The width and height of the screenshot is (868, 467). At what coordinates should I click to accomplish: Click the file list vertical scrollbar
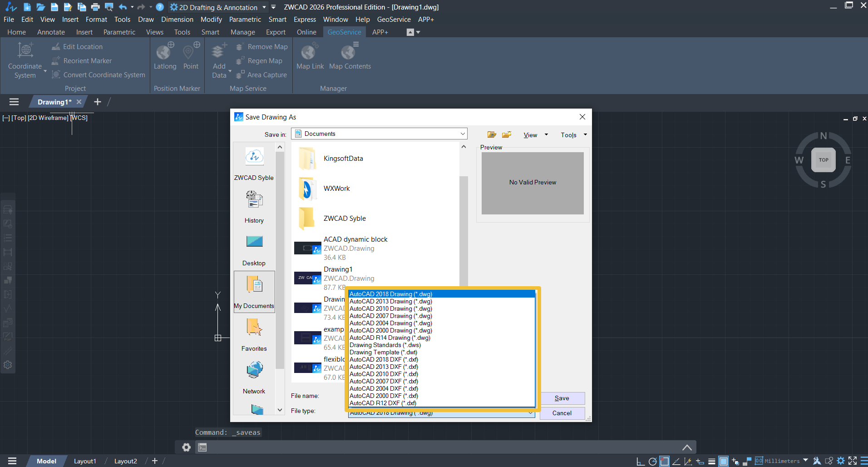tap(464, 227)
